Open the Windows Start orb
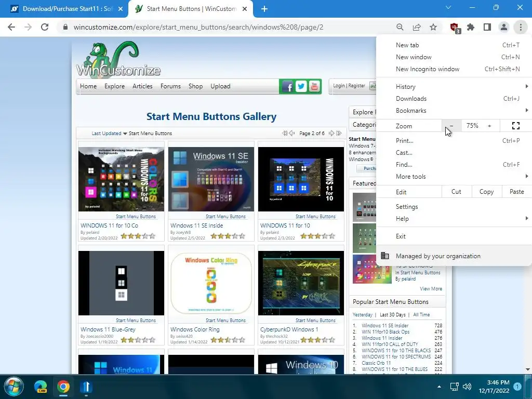Viewport: 532px width, 399px height. (14, 387)
